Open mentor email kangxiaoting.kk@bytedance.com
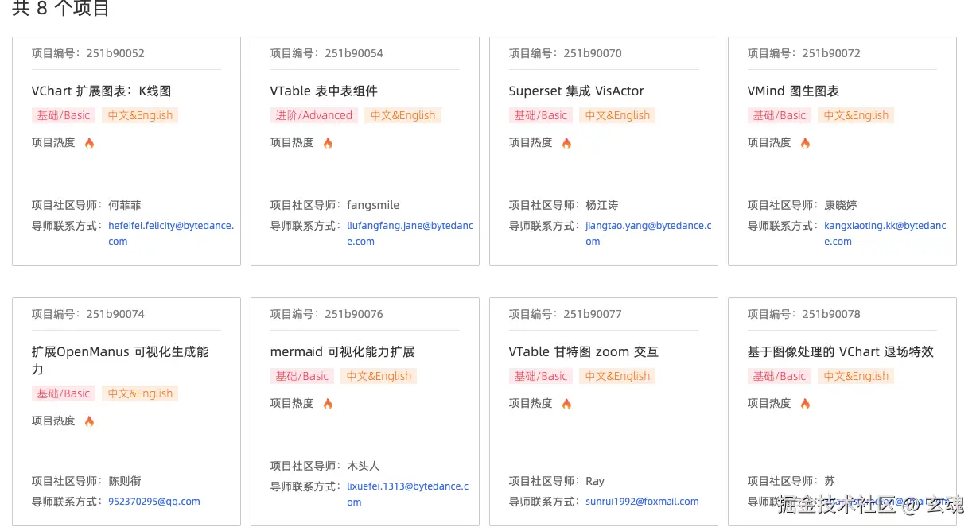 (x=885, y=233)
